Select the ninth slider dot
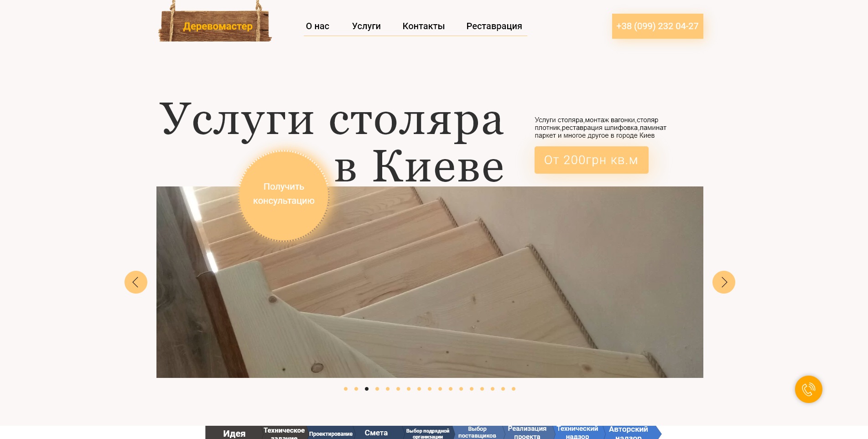This screenshot has height=439, width=868. pos(430,389)
